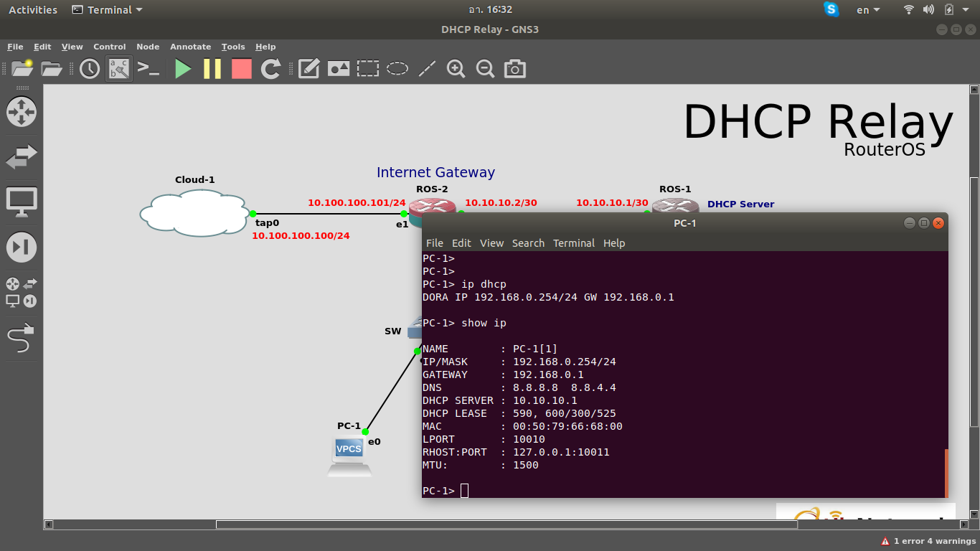
Task: Open GNS3 View menu
Action: point(72,47)
